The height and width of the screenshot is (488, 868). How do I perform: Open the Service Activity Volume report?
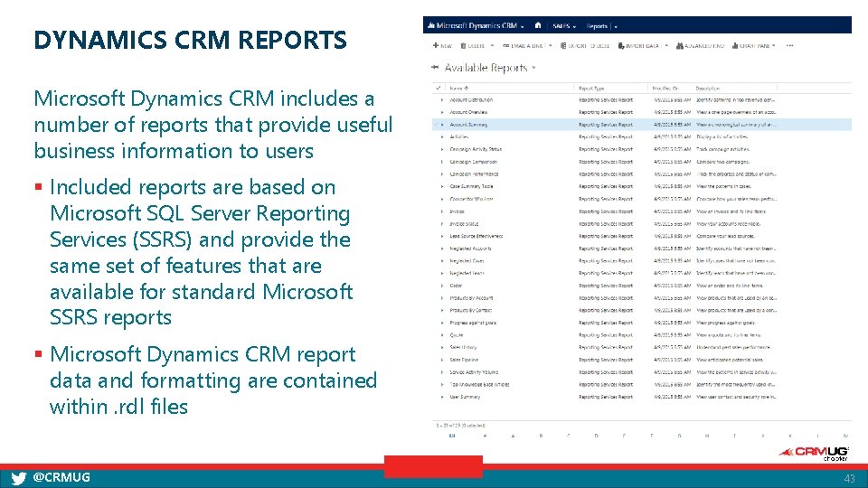click(x=474, y=371)
